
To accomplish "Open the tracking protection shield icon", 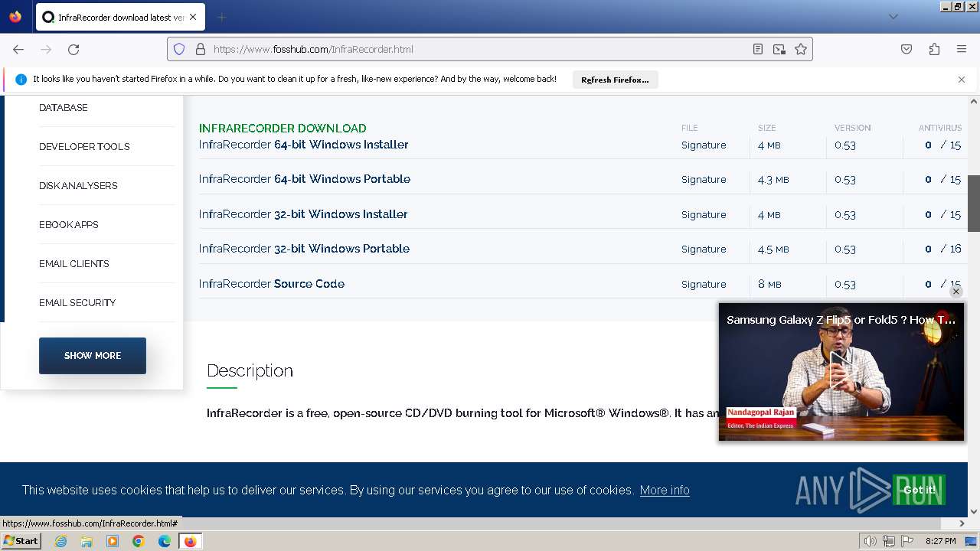I will [179, 49].
